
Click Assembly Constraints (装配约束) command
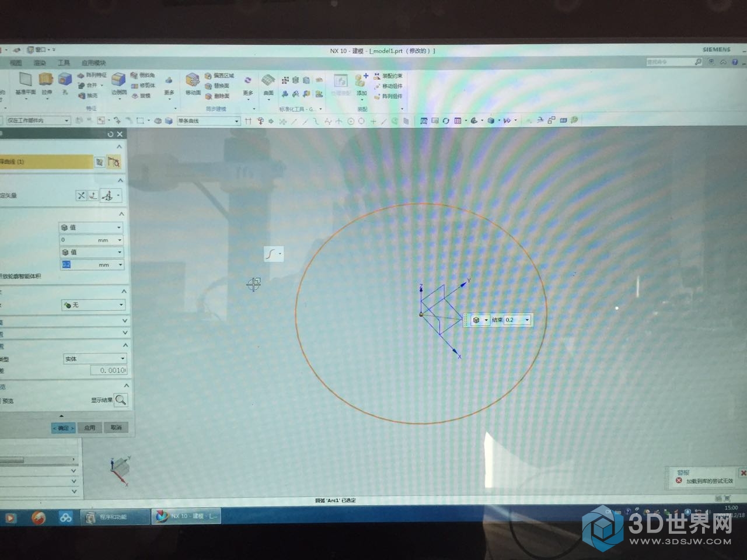pyautogui.click(x=388, y=76)
